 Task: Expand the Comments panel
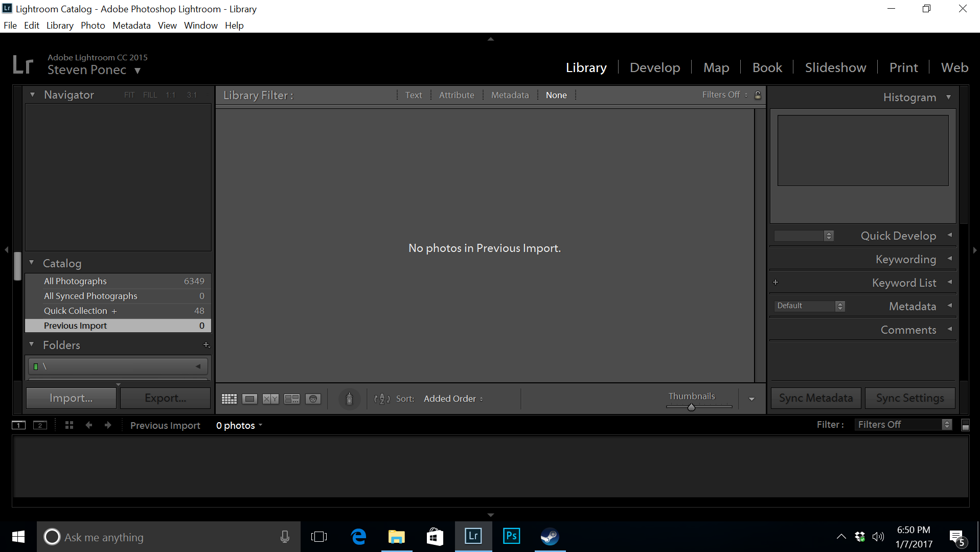pyautogui.click(x=949, y=329)
